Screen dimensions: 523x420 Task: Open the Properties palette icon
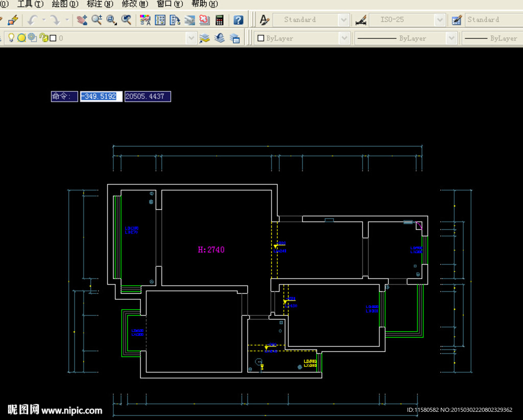point(145,20)
